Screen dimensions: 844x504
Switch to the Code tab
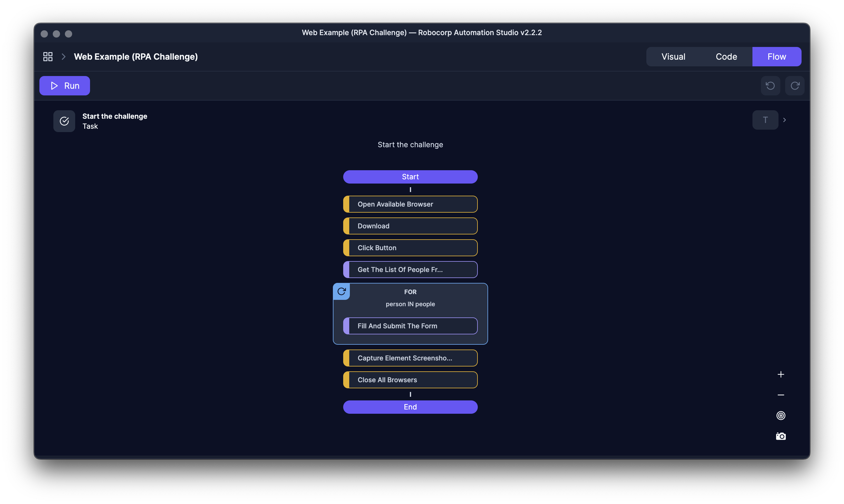click(x=726, y=57)
